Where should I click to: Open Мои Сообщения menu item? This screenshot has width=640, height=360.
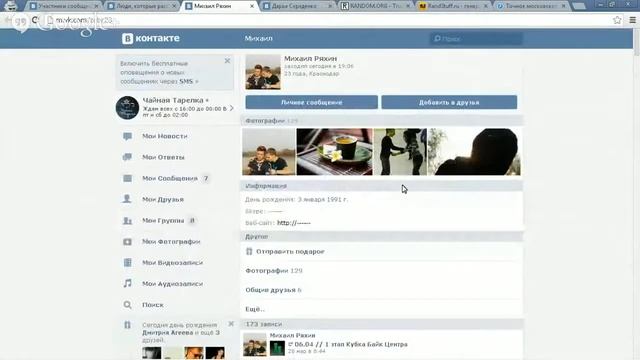(170, 178)
